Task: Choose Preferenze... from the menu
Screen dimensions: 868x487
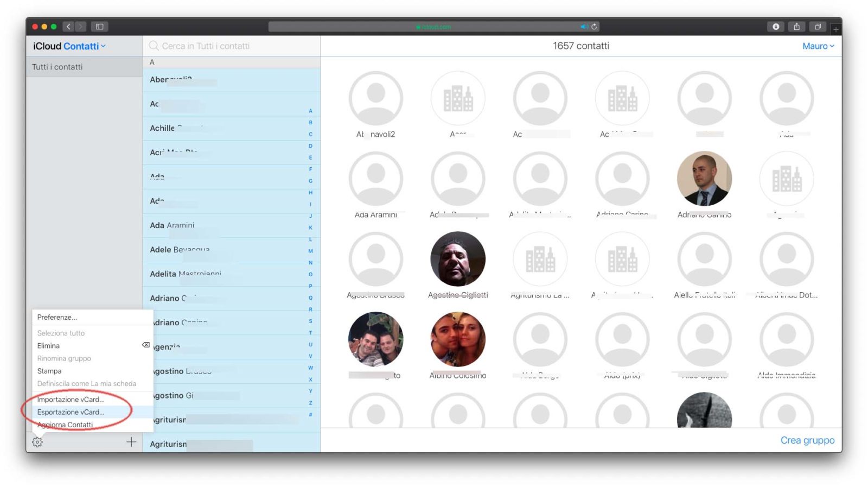Action: tap(57, 317)
